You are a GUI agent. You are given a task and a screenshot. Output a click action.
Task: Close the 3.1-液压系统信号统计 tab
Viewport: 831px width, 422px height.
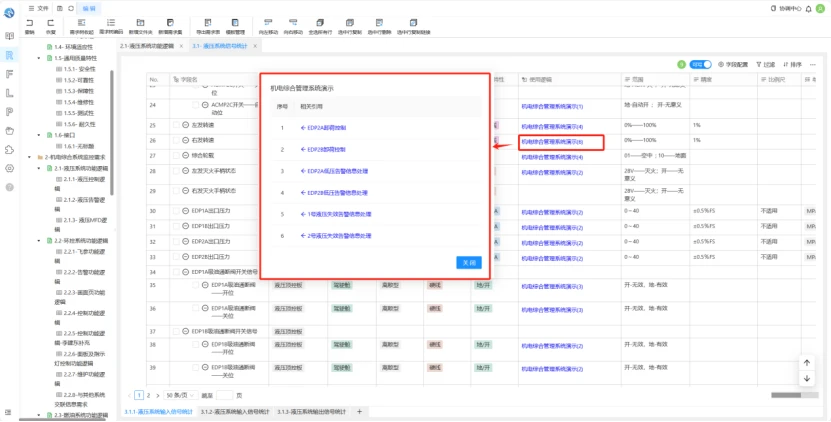click(255, 46)
